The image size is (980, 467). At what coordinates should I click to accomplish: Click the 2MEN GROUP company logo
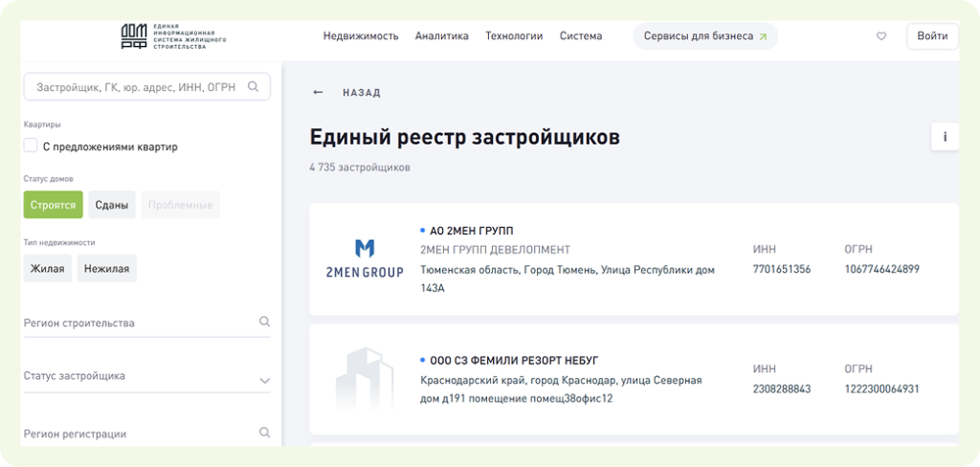coord(365,258)
